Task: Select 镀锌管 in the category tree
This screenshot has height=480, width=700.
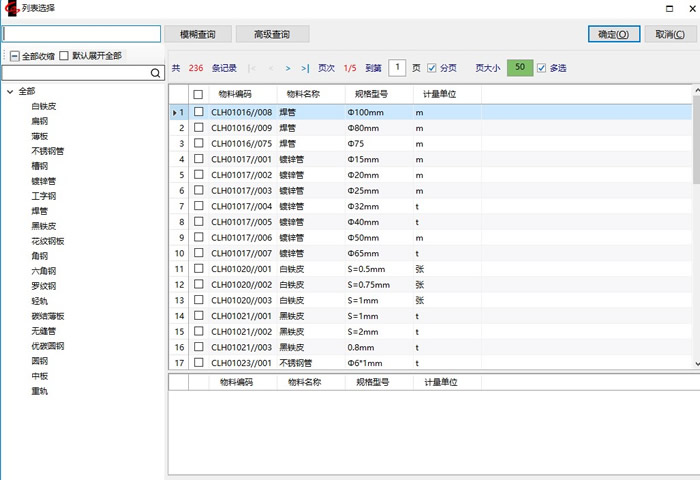Action: click(x=44, y=181)
